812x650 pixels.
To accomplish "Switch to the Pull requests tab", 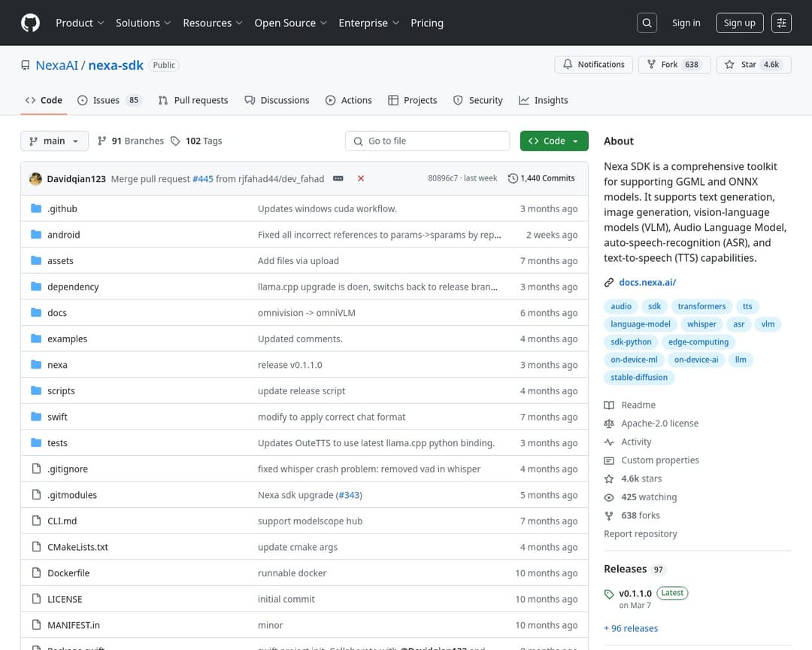I will coord(193,100).
